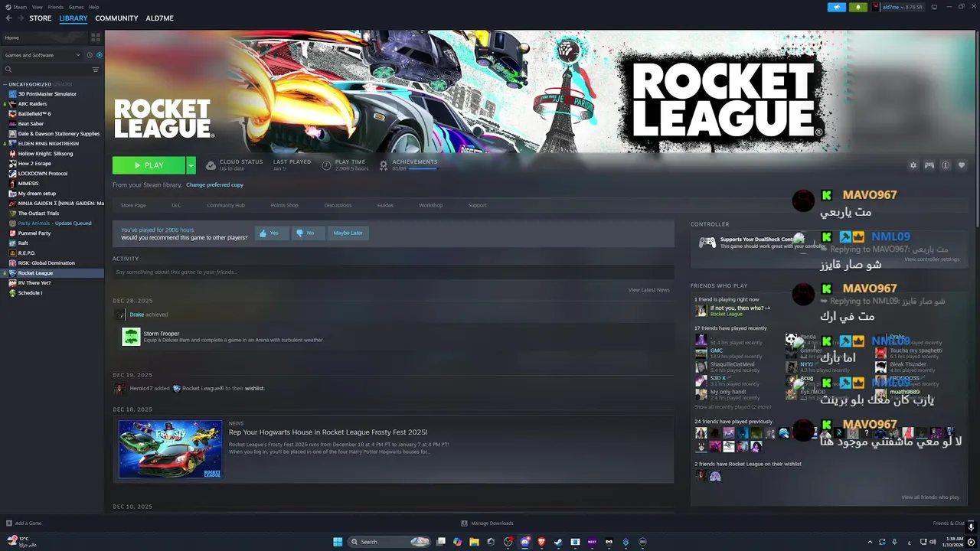The height and width of the screenshot is (551, 980).
Task: Go to the Community tab
Action: pos(116,18)
